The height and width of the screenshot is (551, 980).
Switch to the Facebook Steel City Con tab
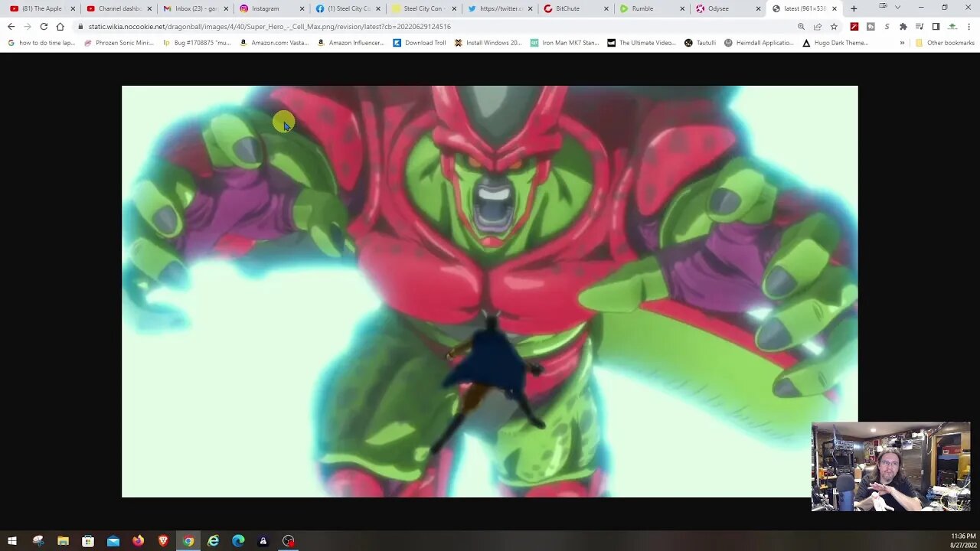(x=348, y=8)
